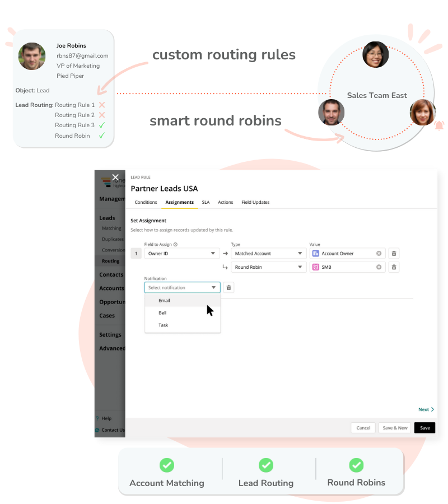The image size is (448, 504).
Task: Remove the Account Owner value via its X icon
Action: pos(379,253)
